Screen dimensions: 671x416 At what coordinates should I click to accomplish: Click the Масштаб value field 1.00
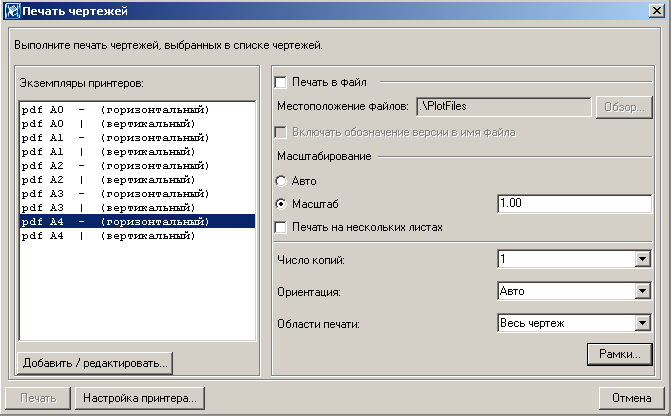pyautogui.click(x=575, y=203)
